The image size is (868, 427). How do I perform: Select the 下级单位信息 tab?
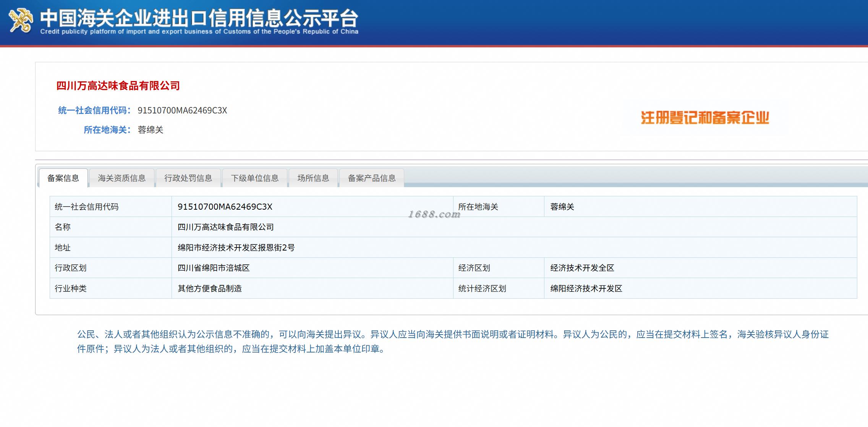(254, 178)
